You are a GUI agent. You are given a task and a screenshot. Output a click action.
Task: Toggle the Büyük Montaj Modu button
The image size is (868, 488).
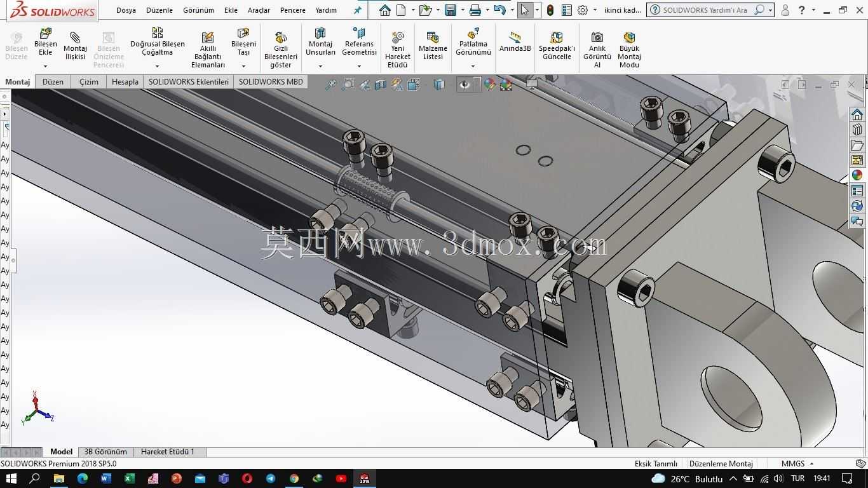pos(629,49)
